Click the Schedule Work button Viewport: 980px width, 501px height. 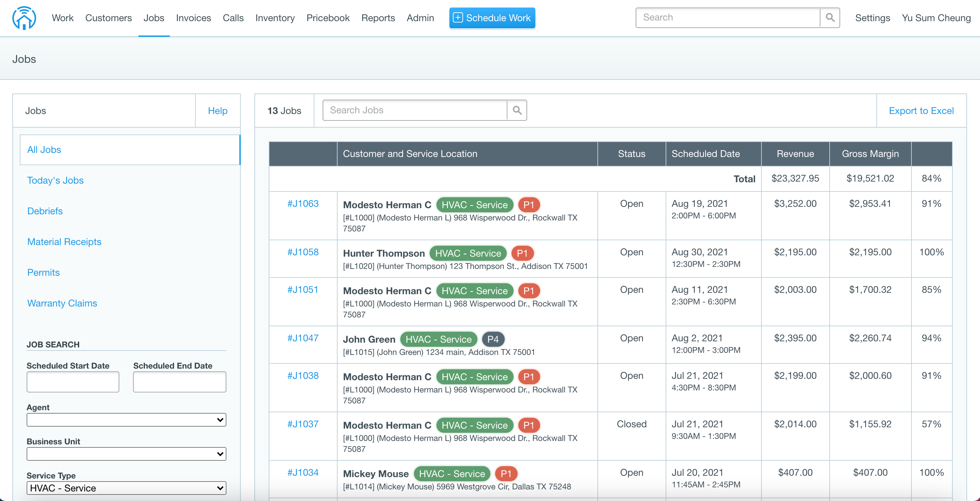pyautogui.click(x=492, y=18)
